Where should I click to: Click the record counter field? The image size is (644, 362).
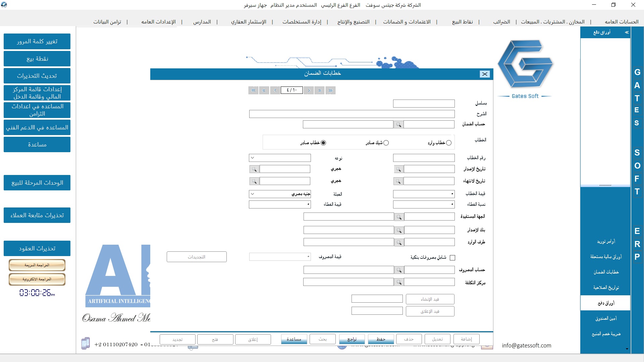pyautogui.click(x=291, y=90)
